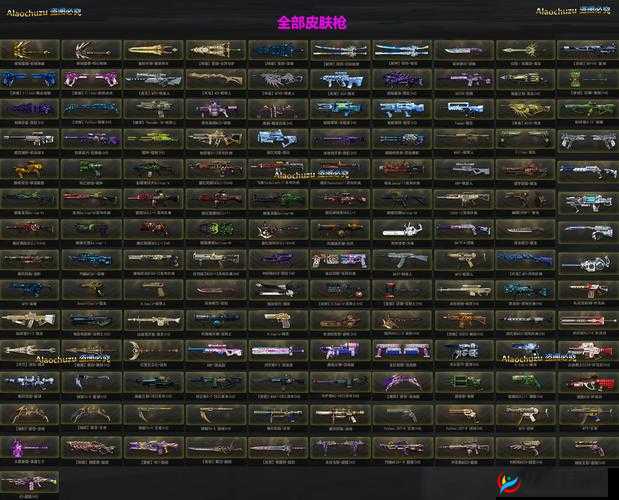Select the lone weapon skin in the final row

pyautogui.click(x=30, y=479)
